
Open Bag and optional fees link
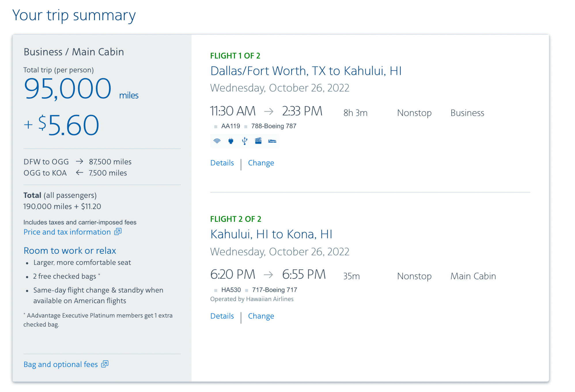click(61, 364)
